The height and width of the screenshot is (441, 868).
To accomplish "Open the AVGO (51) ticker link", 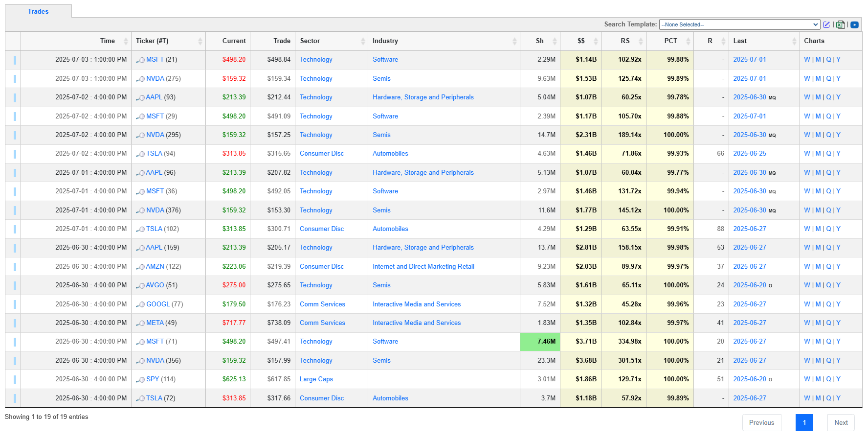I will coord(155,285).
